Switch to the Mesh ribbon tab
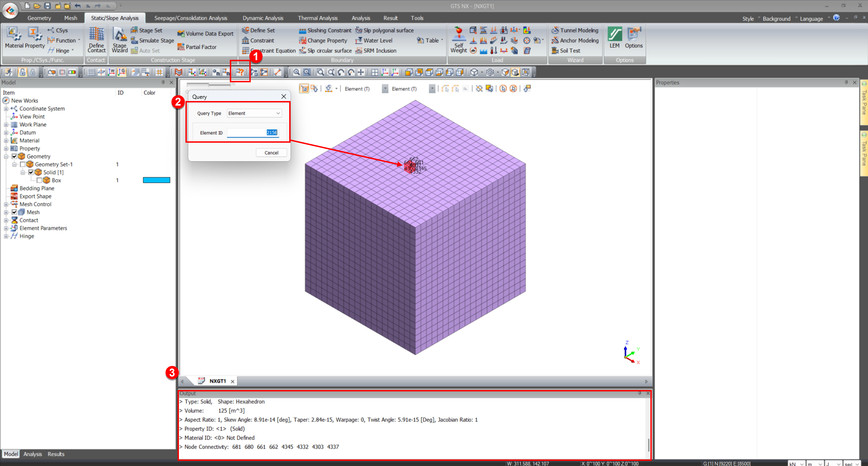The image size is (868, 466). 71,18
